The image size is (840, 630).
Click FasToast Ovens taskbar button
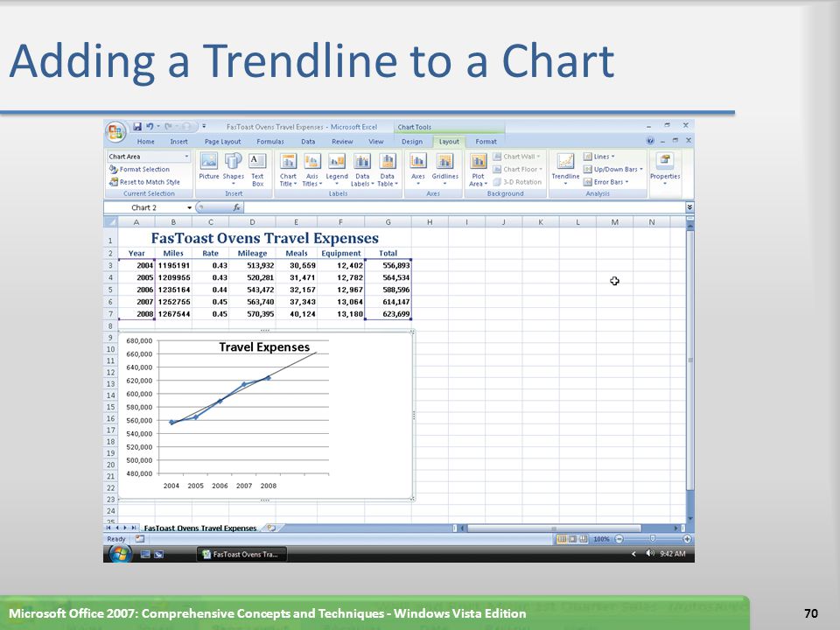coord(241,555)
